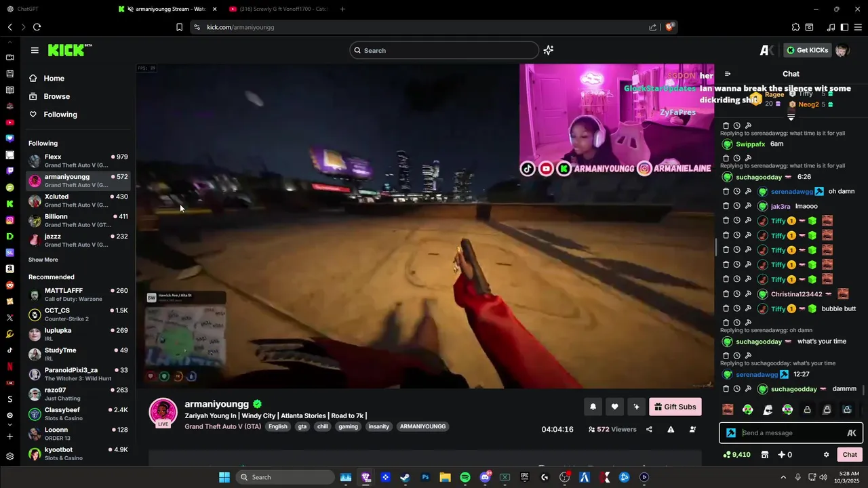868x488 pixels.
Task: Go to Home in sidebar
Action: coord(47,79)
